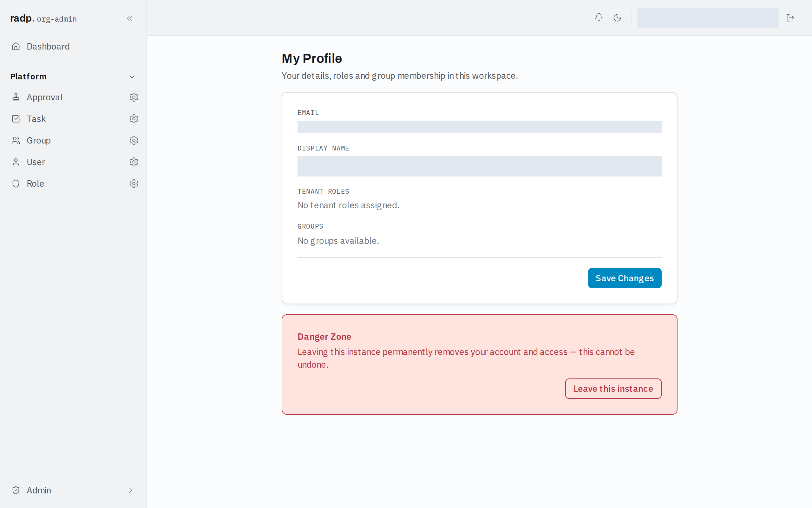Screen dimensions: 812x508
Task: Click Save Changes button
Action: pos(625,278)
